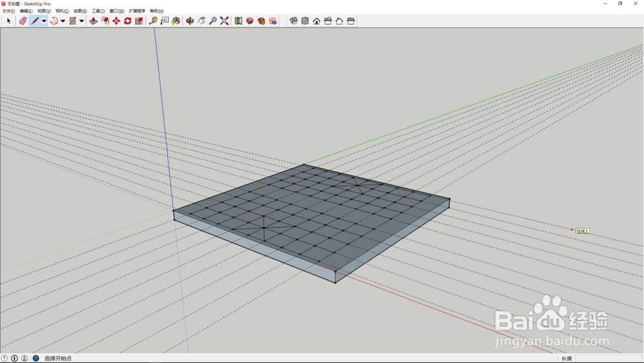Viewport: 644px width, 363px height.
Task: Select the Paint Bucket tool
Action: [176, 21]
